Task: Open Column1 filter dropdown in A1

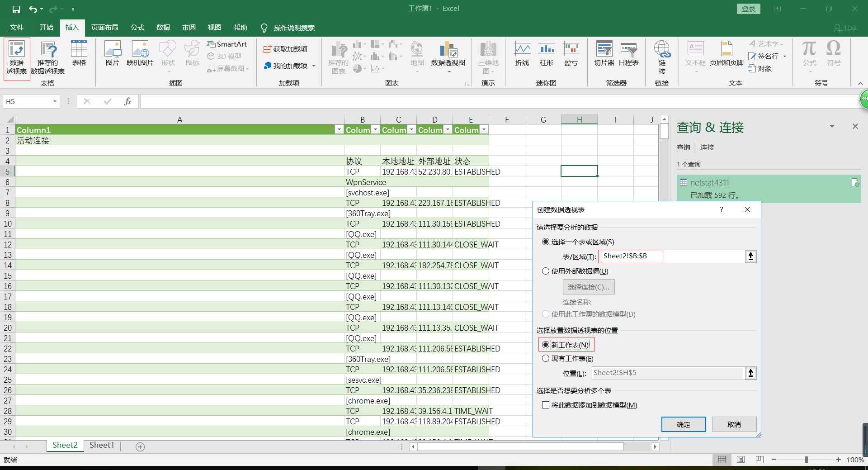Action: point(339,130)
